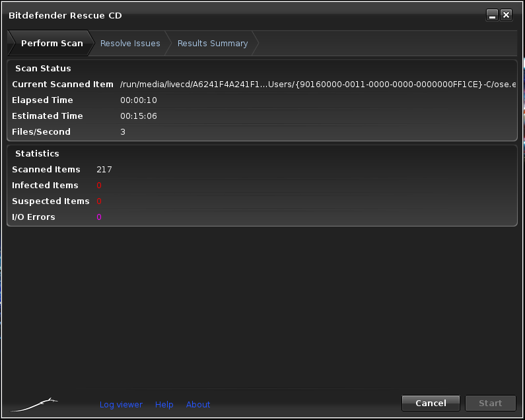Open the About link
The image size is (525, 420).
click(x=198, y=405)
